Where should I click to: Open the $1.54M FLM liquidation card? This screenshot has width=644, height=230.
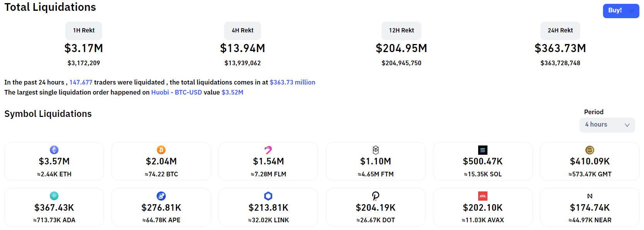[x=268, y=162]
